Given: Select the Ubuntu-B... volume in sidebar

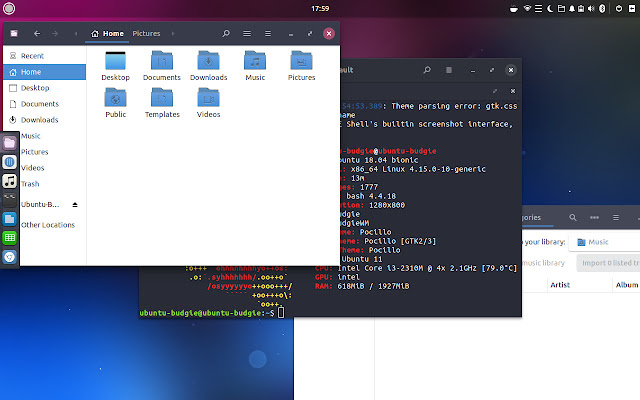Looking at the screenshot, I should tap(40, 204).
